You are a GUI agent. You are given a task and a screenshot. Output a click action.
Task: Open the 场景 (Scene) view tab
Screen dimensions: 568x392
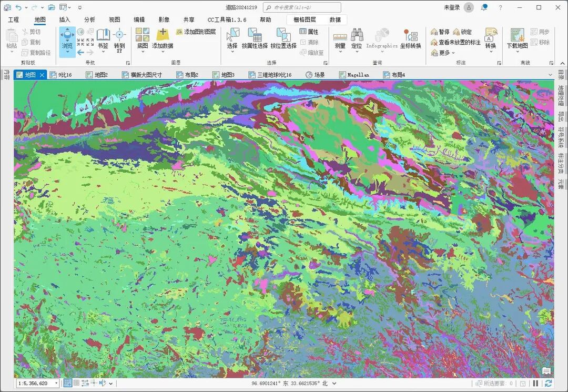(315, 75)
